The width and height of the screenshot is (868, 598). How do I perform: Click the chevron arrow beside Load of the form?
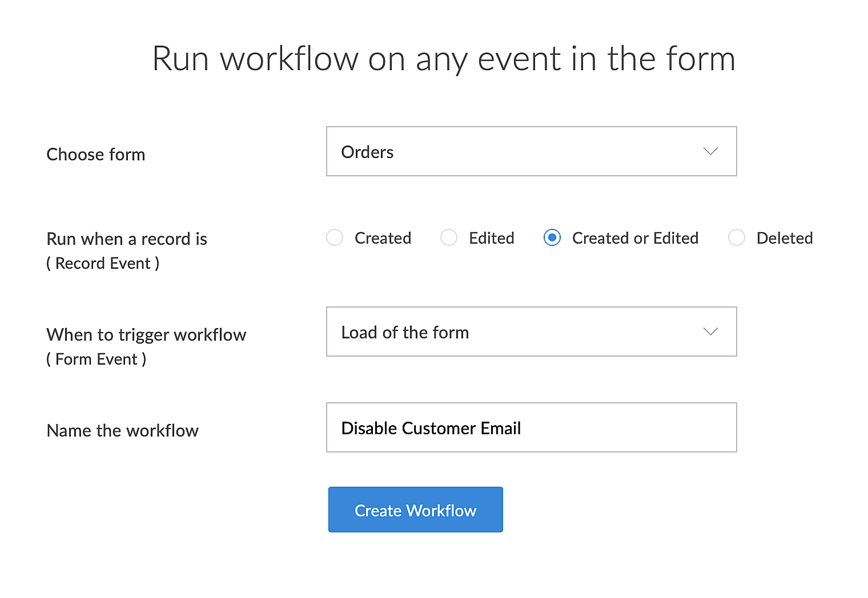(x=710, y=332)
